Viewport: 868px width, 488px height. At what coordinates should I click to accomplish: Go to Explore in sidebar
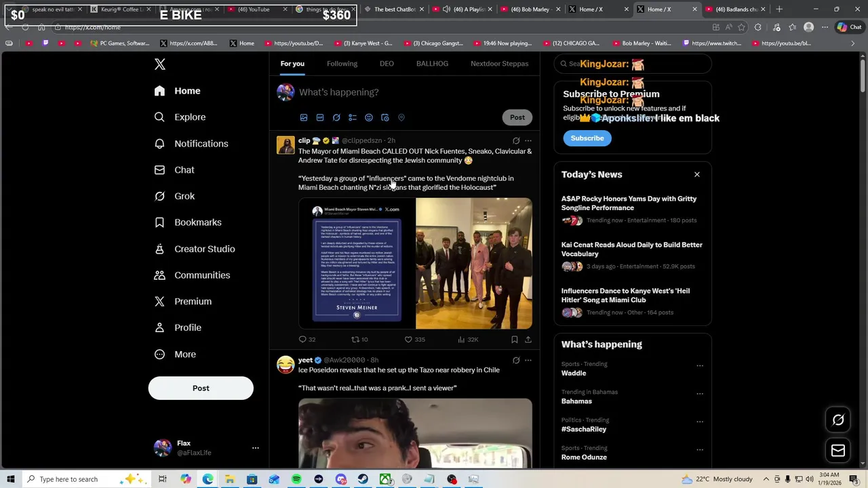coord(180,117)
